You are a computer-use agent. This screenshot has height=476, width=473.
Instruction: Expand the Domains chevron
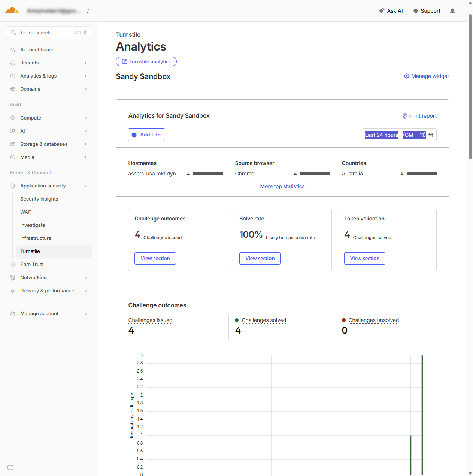point(85,89)
